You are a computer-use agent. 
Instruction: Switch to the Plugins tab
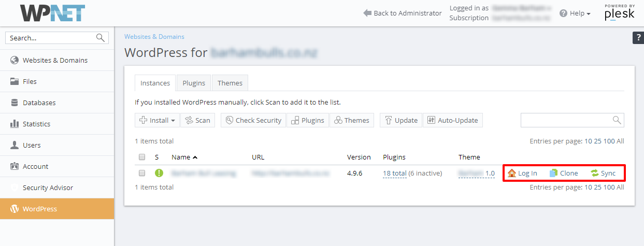pyautogui.click(x=194, y=83)
